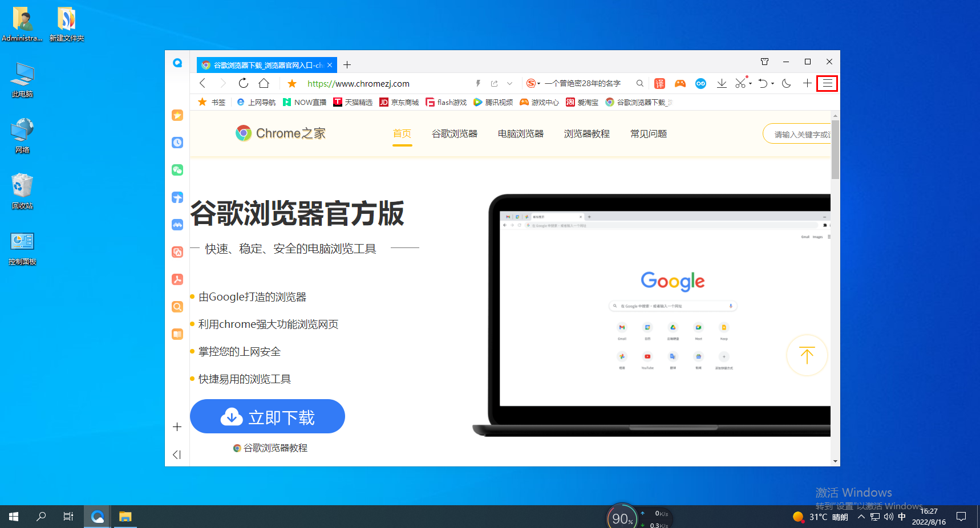The height and width of the screenshot is (528, 980).
Task: Open the game controller toolbar icon
Action: (680, 84)
